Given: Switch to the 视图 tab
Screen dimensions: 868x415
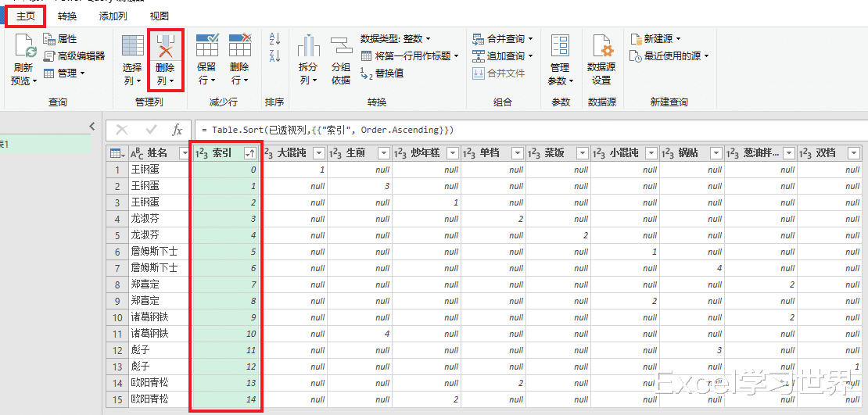Looking at the screenshot, I should click(x=160, y=16).
